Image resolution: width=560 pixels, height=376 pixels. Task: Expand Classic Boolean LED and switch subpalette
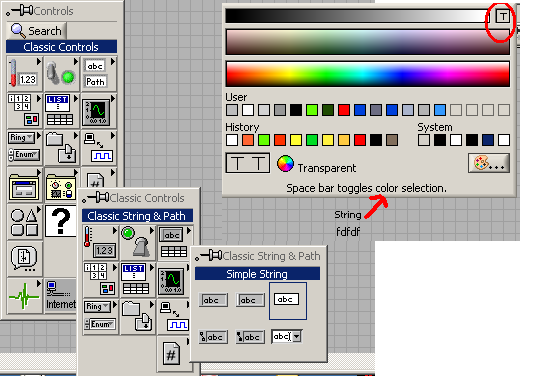138,242
